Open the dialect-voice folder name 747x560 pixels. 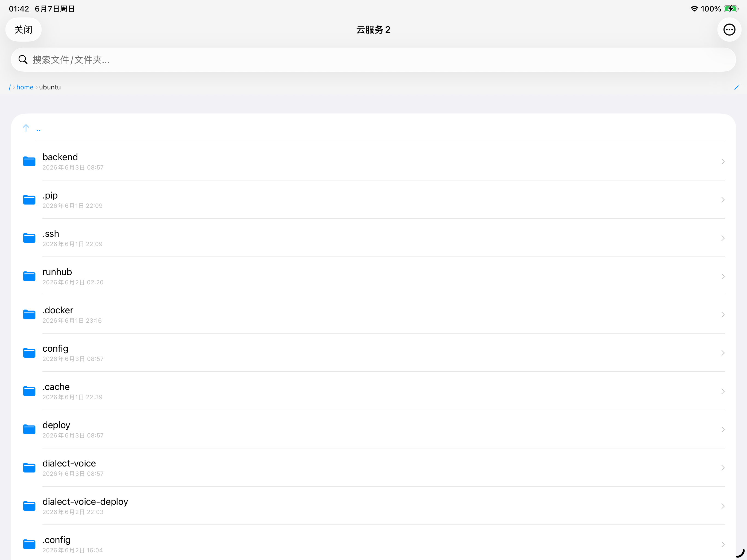coord(69,463)
